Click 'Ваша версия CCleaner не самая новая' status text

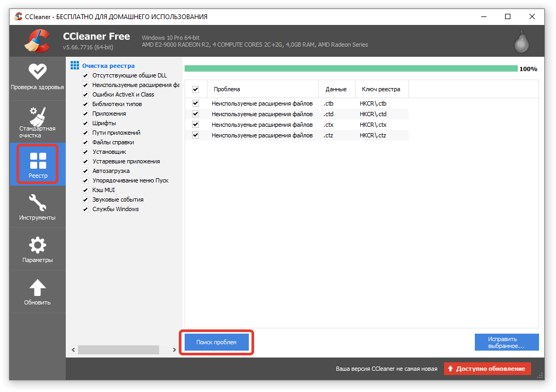pos(387,369)
